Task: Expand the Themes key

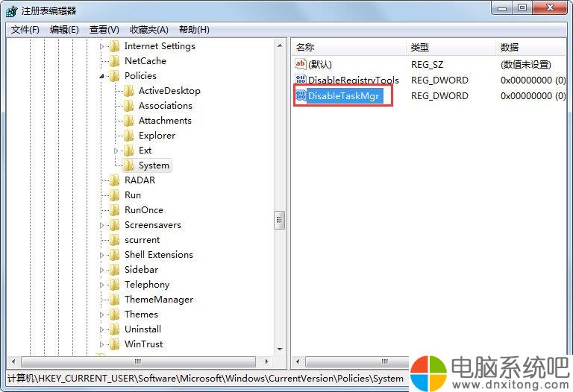Action: tap(101, 314)
